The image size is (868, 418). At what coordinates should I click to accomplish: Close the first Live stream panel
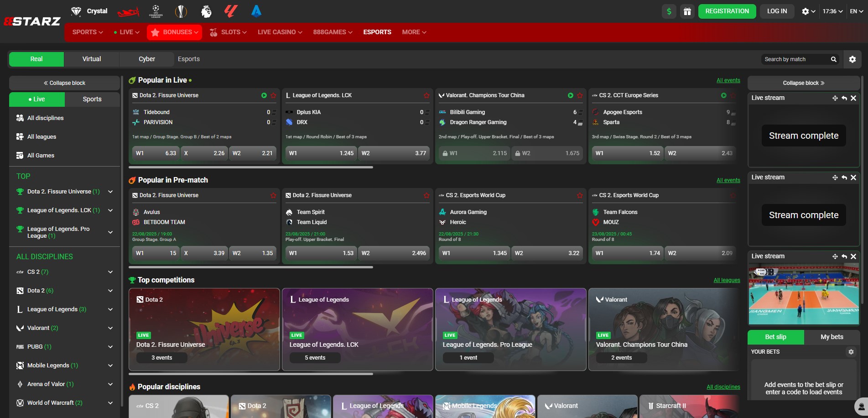click(853, 98)
